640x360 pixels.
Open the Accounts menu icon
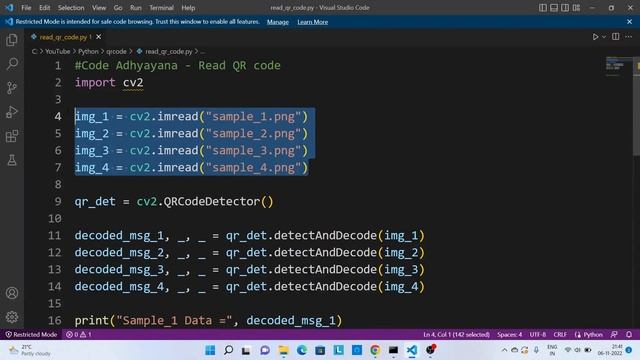click(12, 293)
